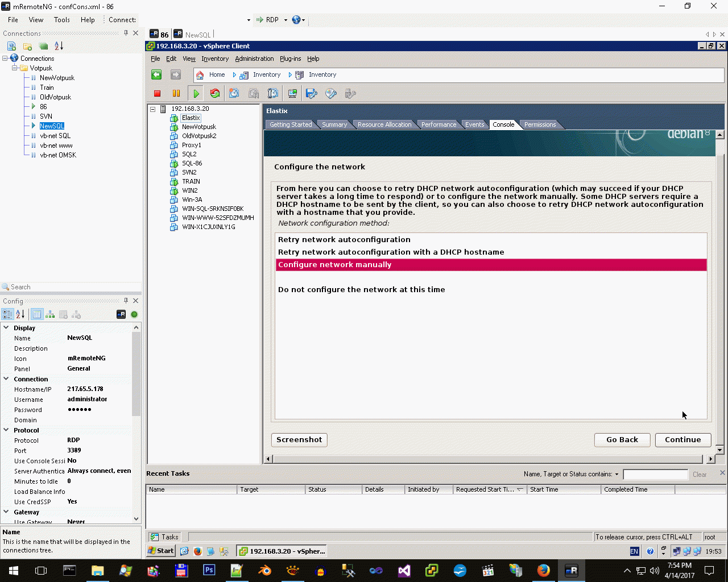The height and width of the screenshot is (582, 728).
Task: Click the CD/DVD drive connect icon
Action: [330, 93]
